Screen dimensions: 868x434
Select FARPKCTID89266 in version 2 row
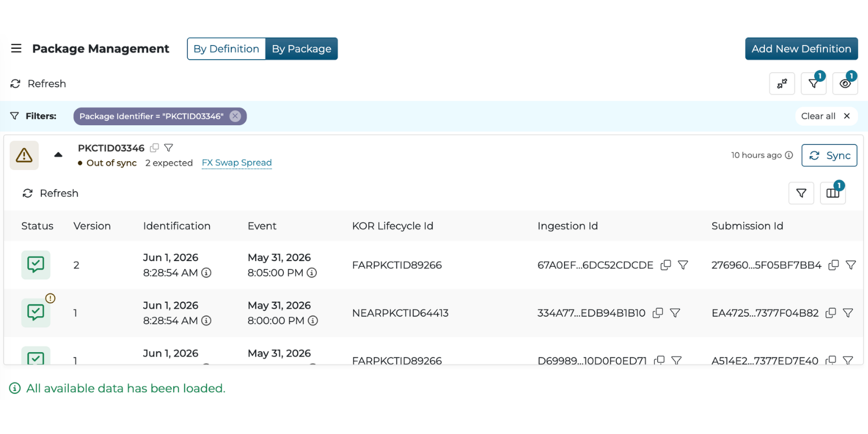point(397,265)
